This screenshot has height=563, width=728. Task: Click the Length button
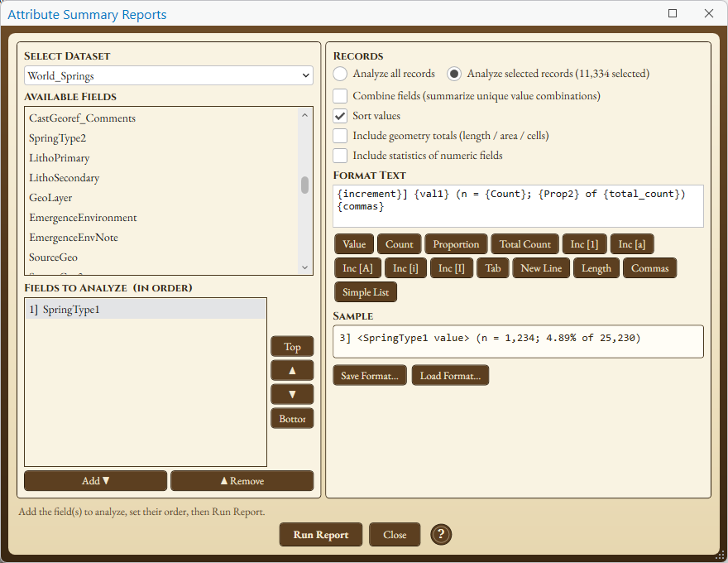[596, 268]
